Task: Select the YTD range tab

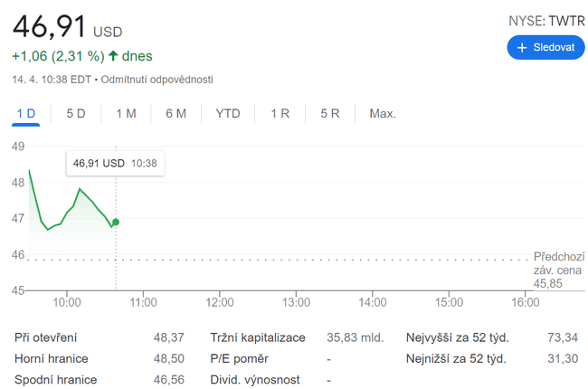Action: (228, 114)
